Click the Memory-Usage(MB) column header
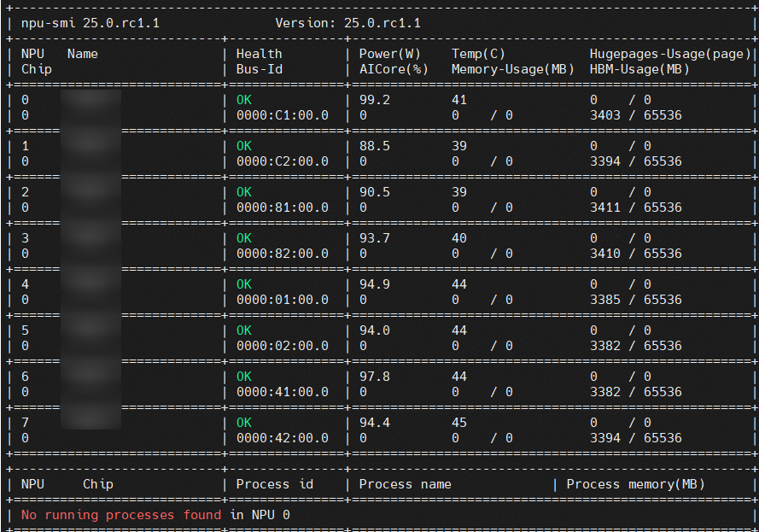This screenshot has height=532, width=759. pyautogui.click(x=512, y=69)
